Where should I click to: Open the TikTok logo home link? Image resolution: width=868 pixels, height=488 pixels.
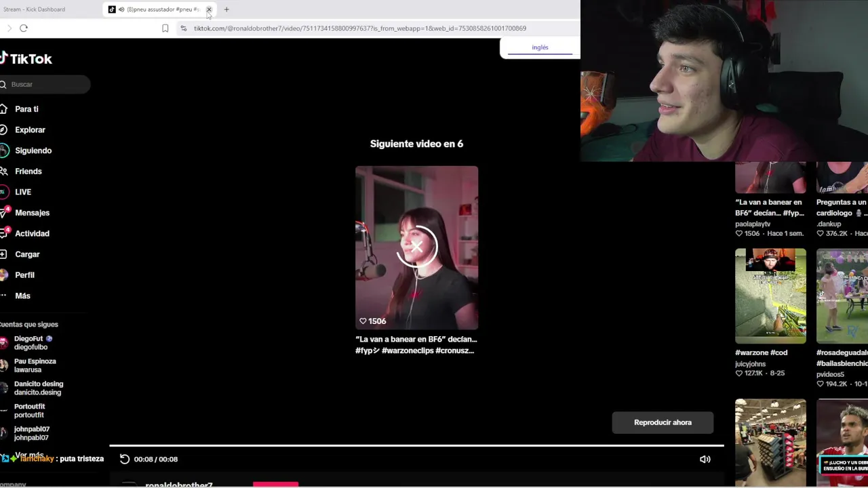pos(26,59)
